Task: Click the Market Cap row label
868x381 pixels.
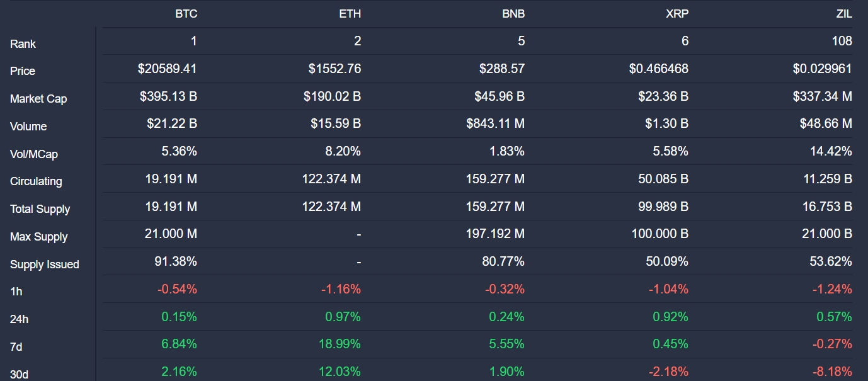Action: [38, 99]
